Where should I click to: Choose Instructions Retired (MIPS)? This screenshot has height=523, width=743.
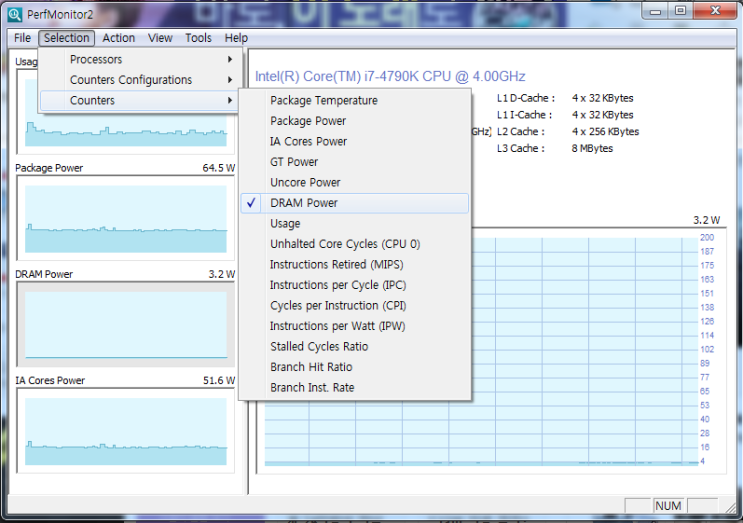[x=354, y=264]
